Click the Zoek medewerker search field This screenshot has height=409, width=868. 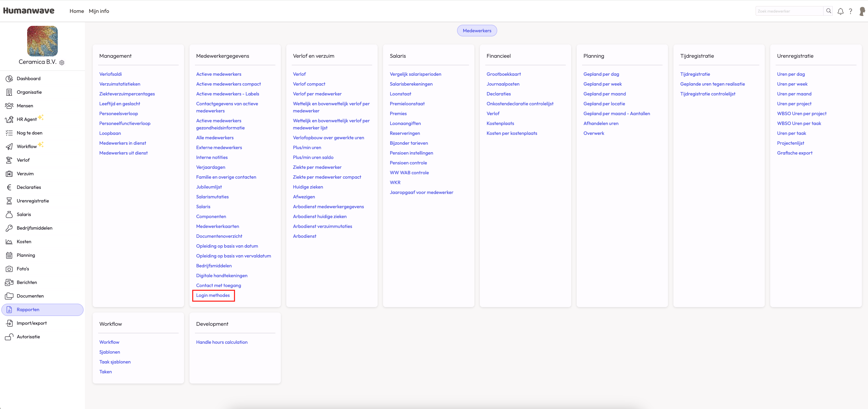pyautogui.click(x=789, y=11)
